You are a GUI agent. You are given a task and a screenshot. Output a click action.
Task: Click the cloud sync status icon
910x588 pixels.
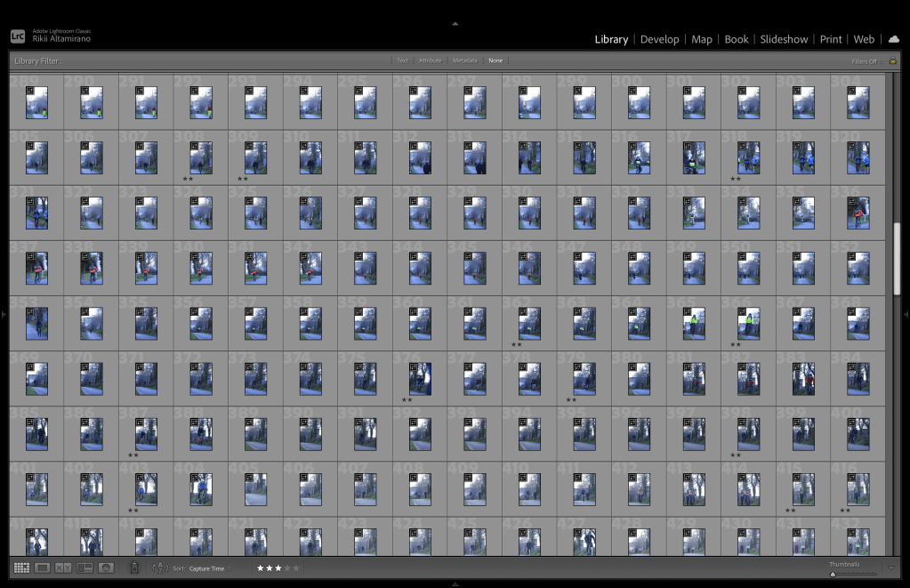(x=893, y=39)
